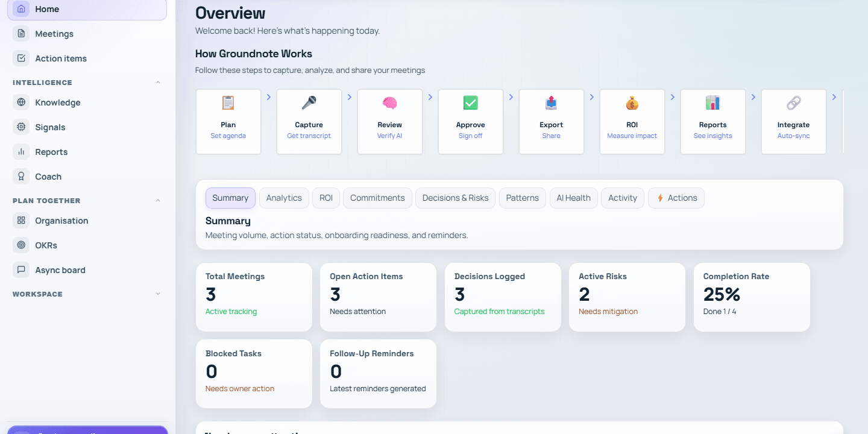Click the Get transcript link

[x=309, y=136]
